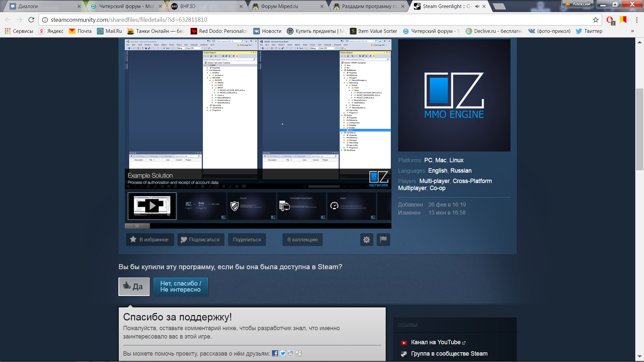
Task: Click the browser forward arrow
Action: [19, 20]
